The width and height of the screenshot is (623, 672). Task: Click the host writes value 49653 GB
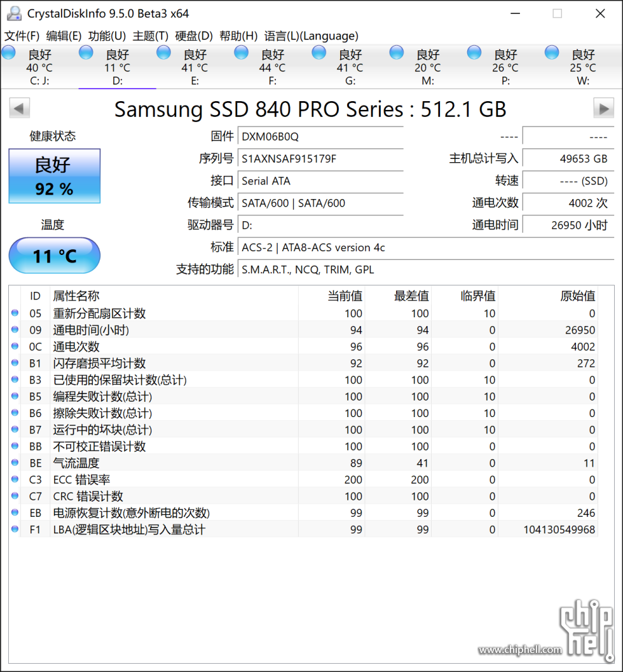[x=568, y=159]
